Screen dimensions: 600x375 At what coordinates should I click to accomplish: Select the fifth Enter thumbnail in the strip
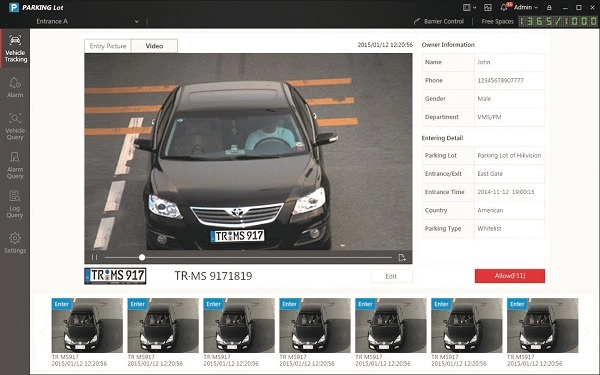391,325
